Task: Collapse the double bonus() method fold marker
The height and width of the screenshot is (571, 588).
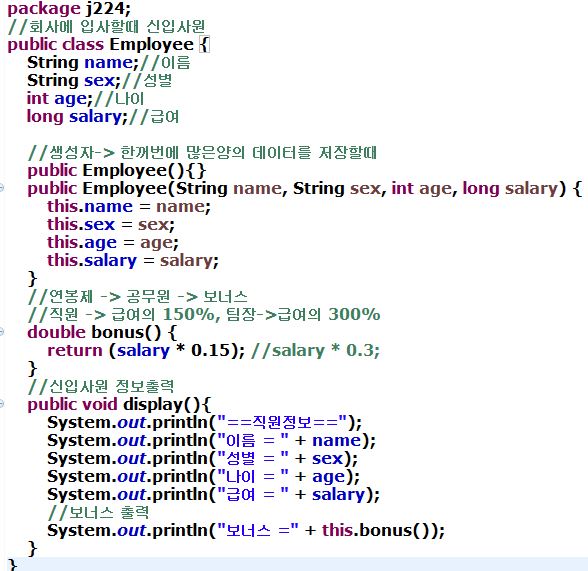Action: click(x=2, y=331)
